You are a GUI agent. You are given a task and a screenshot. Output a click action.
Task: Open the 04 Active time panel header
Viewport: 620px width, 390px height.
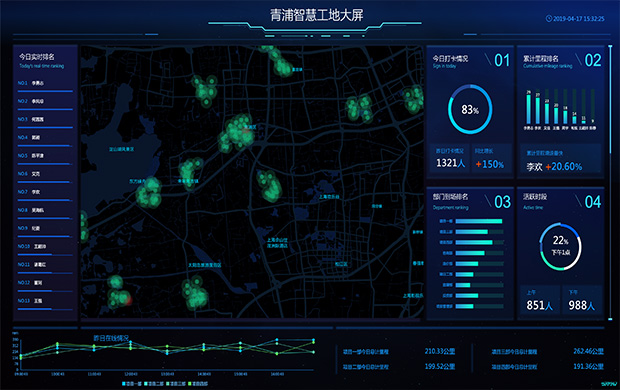point(561,201)
